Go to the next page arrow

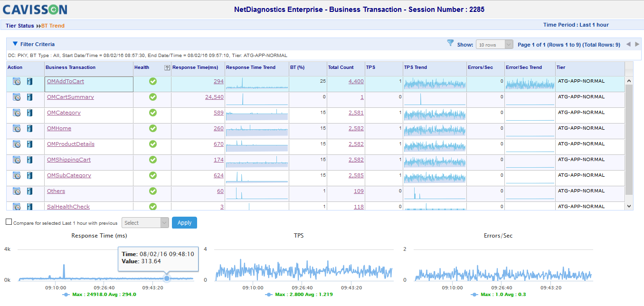(x=637, y=44)
